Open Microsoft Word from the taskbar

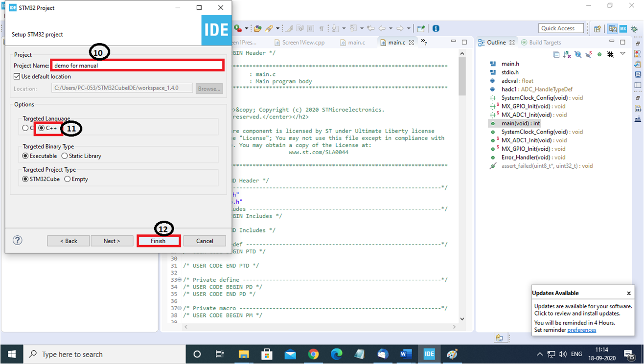[x=406, y=354]
